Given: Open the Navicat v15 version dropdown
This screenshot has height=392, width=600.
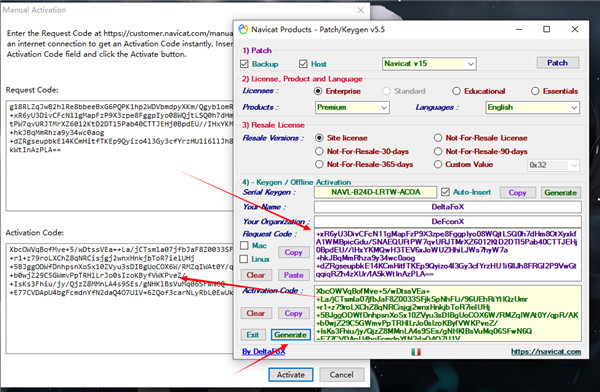Looking at the screenshot, I should tap(429, 64).
